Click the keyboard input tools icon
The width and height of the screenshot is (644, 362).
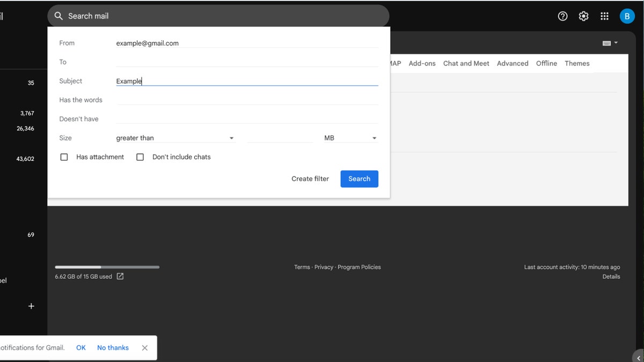pyautogui.click(x=607, y=43)
